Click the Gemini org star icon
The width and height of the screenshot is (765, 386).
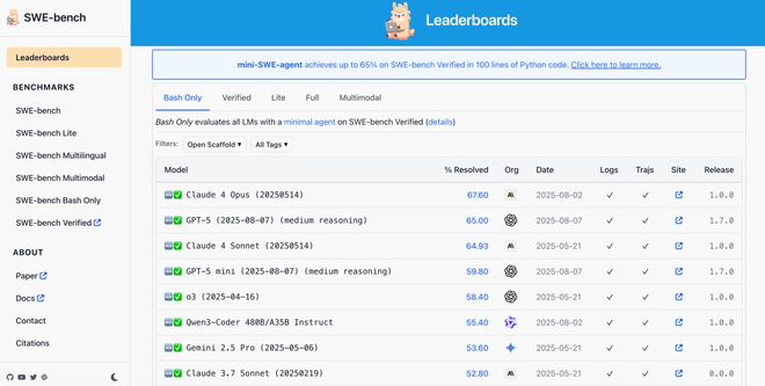510,348
